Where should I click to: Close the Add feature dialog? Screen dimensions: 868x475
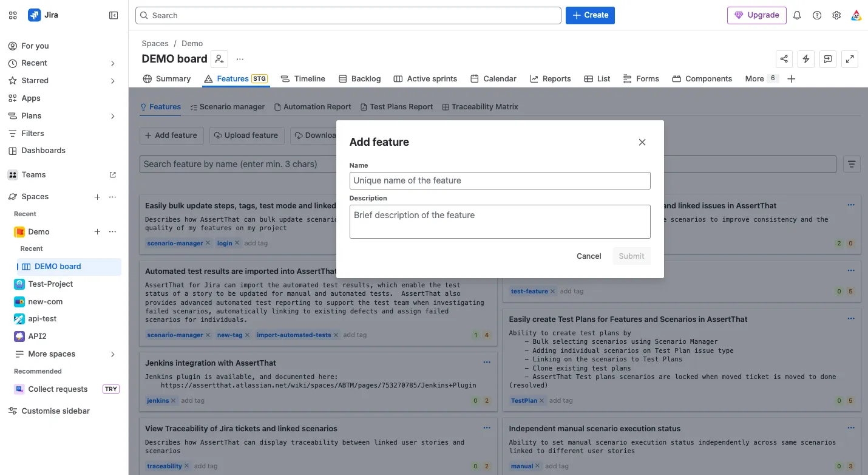pyautogui.click(x=642, y=142)
